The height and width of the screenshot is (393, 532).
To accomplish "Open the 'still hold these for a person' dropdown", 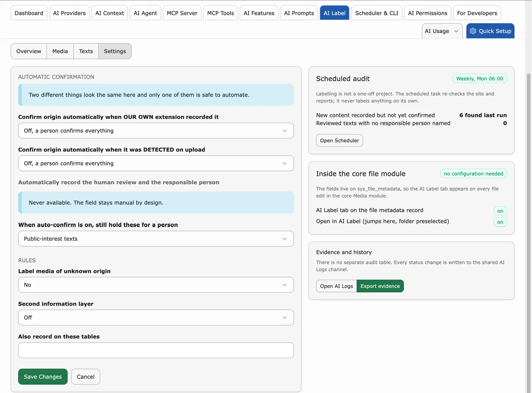I will click(156, 239).
